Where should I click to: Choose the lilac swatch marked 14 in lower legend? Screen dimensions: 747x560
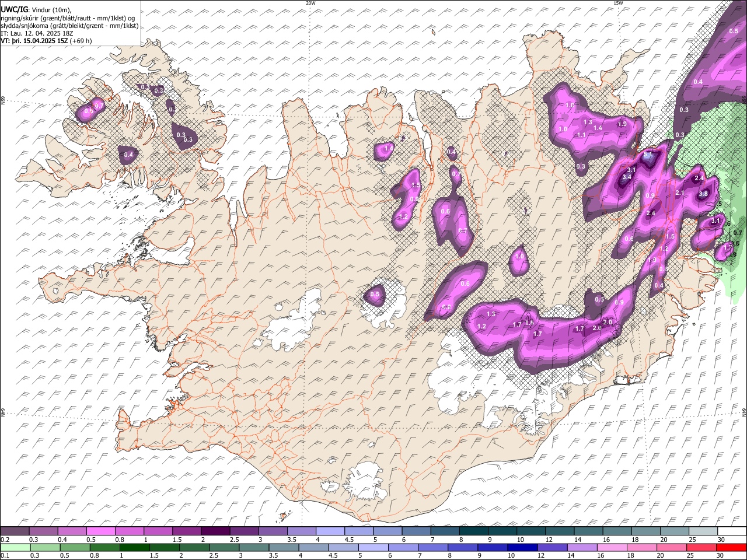582,547
